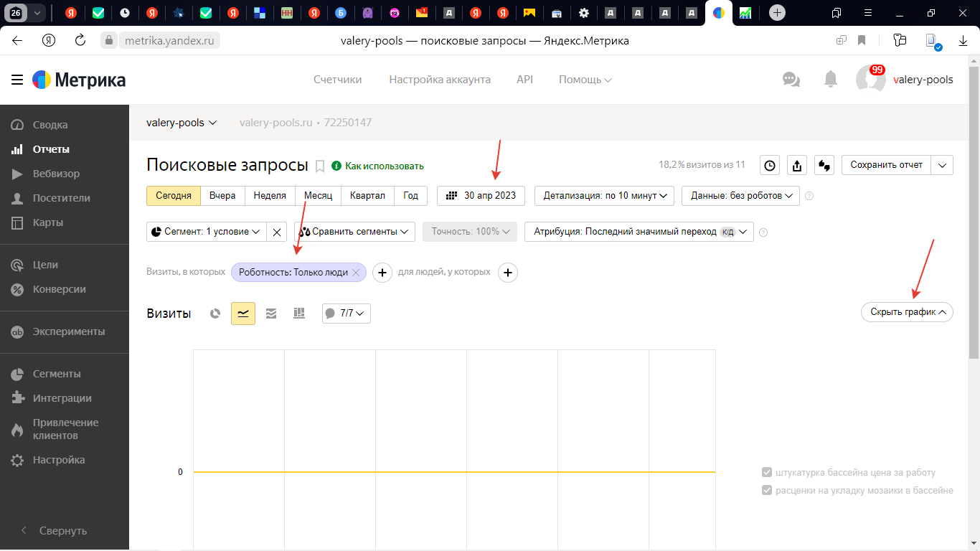Open the notifications bell
This screenshot has width=980, height=551.
coord(830,80)
